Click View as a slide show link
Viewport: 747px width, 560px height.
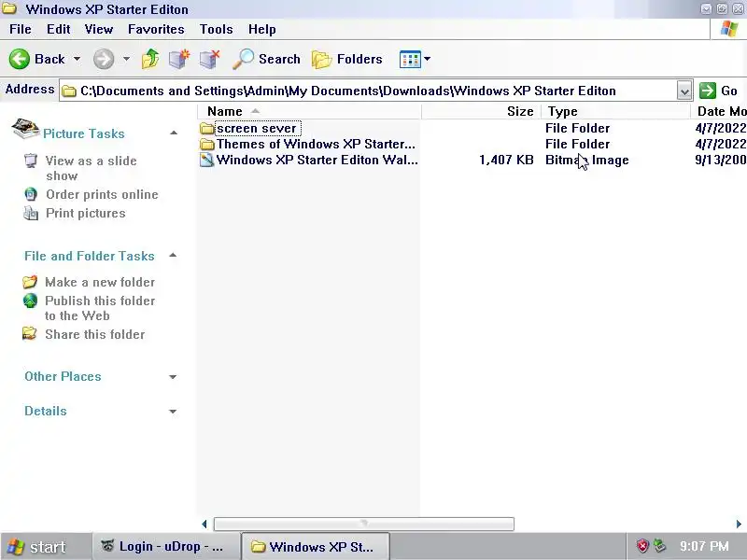tap(91, 168)
